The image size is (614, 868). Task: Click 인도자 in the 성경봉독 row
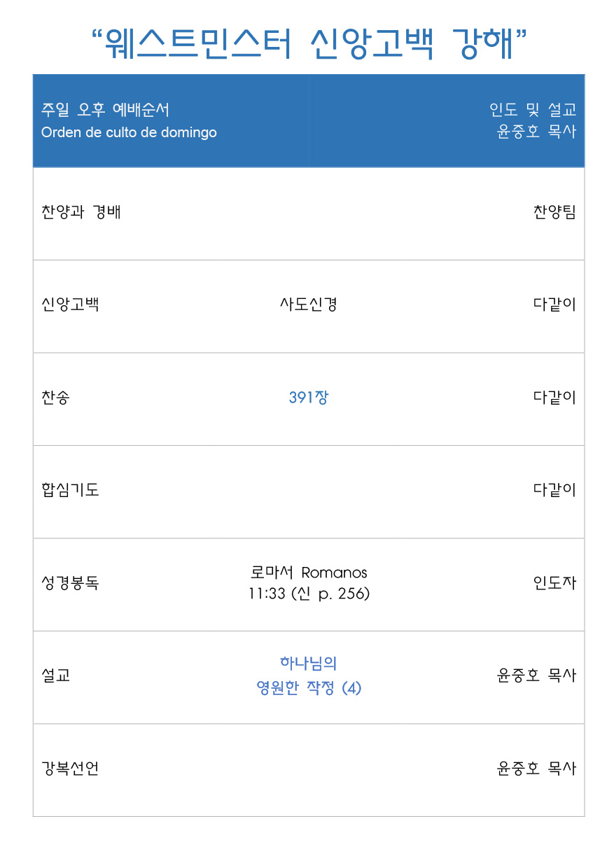click(x=555, y=582)
